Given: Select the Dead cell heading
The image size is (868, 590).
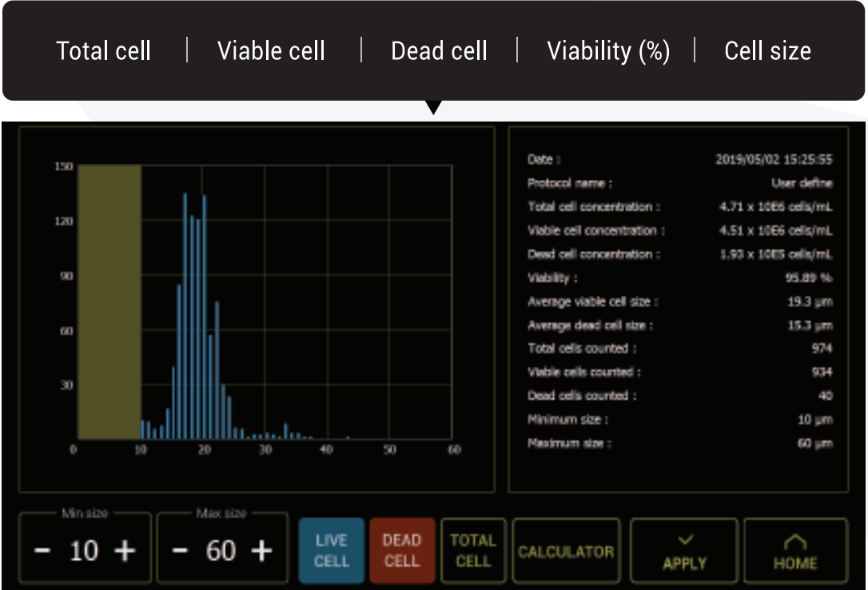Looking at the screenshot, I should (x=439, y=51).
